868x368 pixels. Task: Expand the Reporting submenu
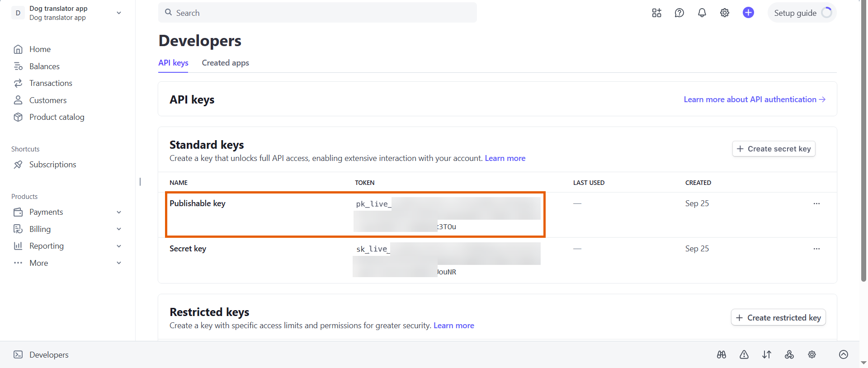coord(119,246)
